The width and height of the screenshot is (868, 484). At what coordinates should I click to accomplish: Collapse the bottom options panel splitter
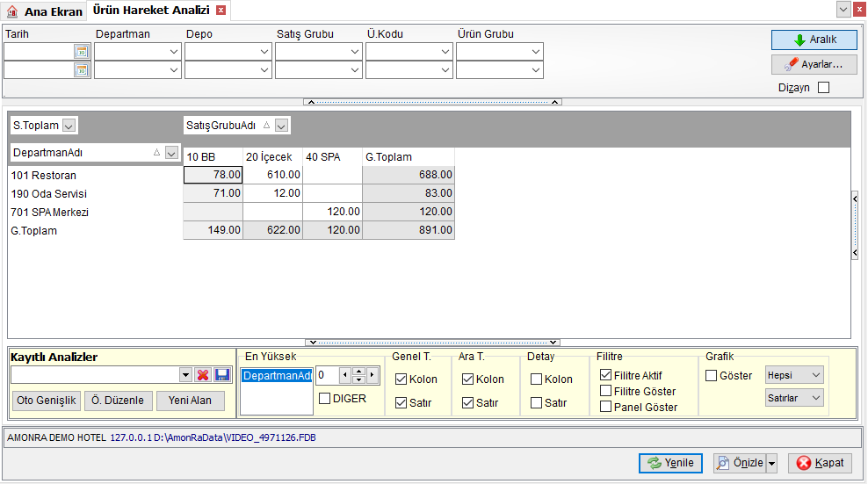(x=432, y=343)
